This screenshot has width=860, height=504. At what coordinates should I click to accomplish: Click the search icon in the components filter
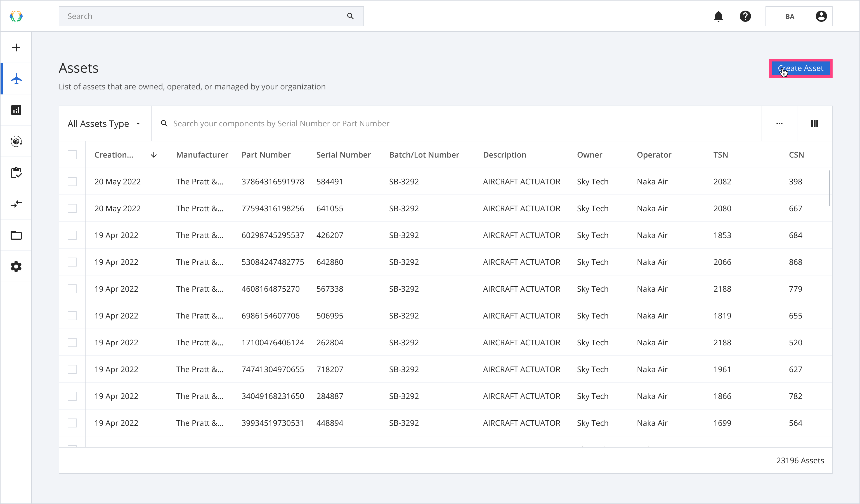[164, 123]
